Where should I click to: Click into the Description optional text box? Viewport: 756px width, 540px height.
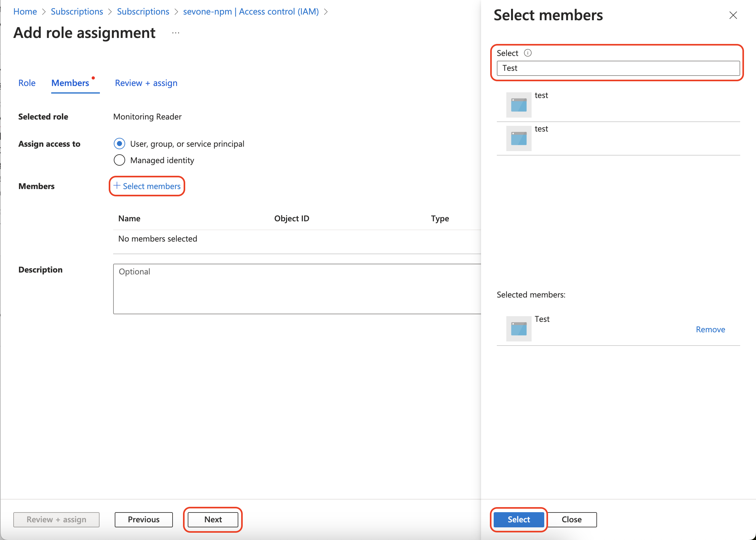click(297, 289)
